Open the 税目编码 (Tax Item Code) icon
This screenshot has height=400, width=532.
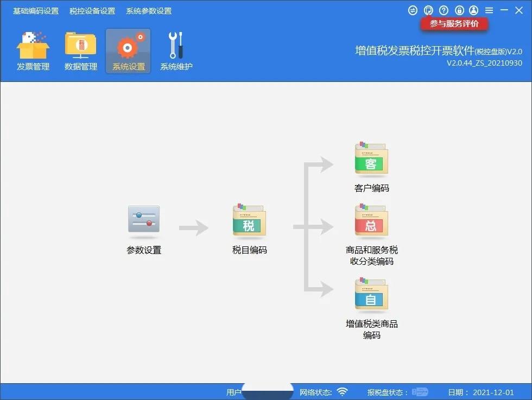[249, 221]
